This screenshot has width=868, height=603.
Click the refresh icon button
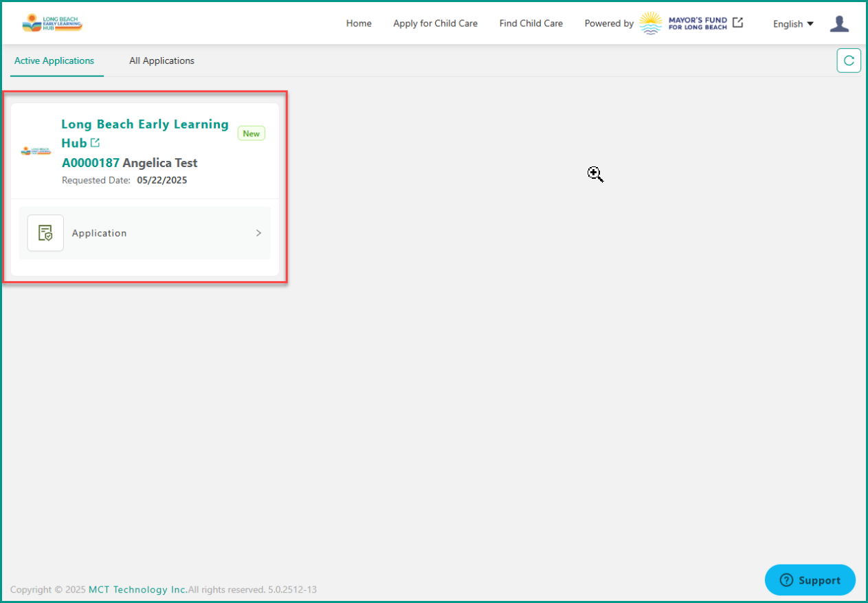pyautogui.click(x=849, y=61)
